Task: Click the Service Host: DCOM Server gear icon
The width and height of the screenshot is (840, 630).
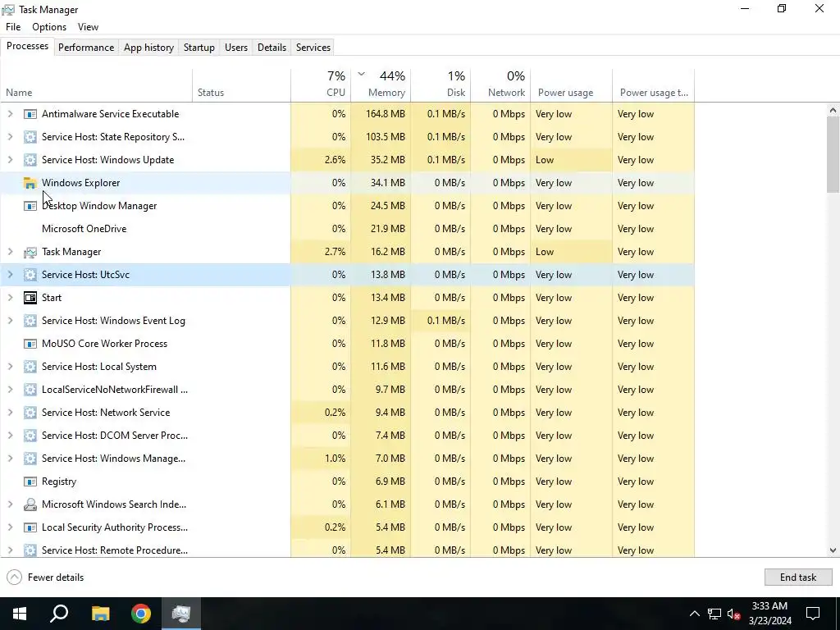Action: point(30,436)
